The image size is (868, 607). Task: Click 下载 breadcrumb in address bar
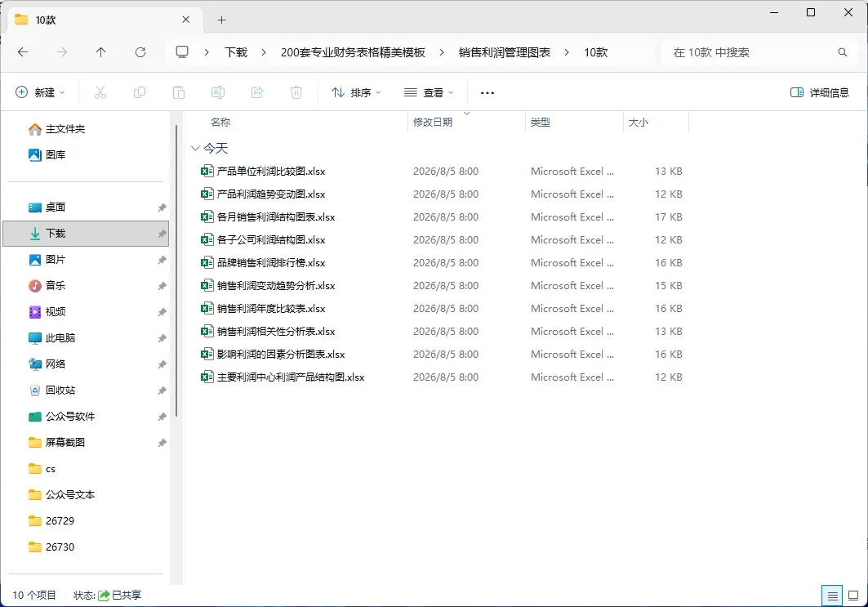pyautogui.click(x=236, y=52)
